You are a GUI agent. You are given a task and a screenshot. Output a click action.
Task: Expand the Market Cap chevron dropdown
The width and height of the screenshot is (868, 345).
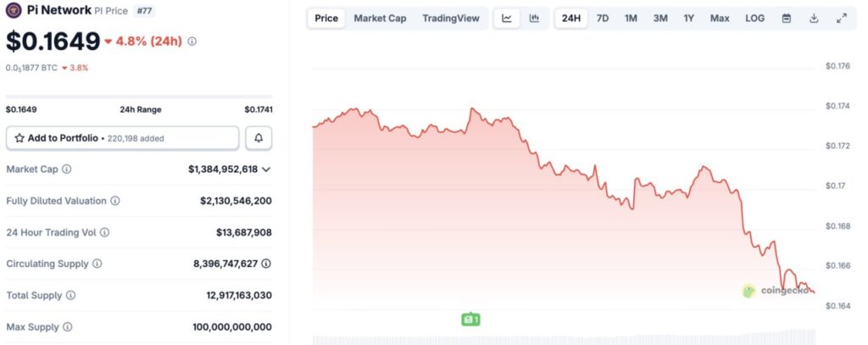click(266, 170)
